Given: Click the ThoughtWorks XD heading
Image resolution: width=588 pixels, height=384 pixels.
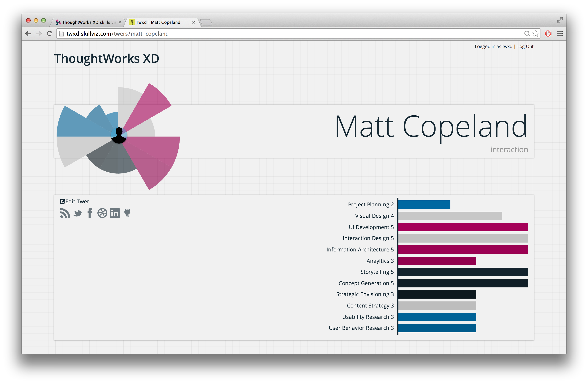Looking at the screenshot, I should click(107, 59).
